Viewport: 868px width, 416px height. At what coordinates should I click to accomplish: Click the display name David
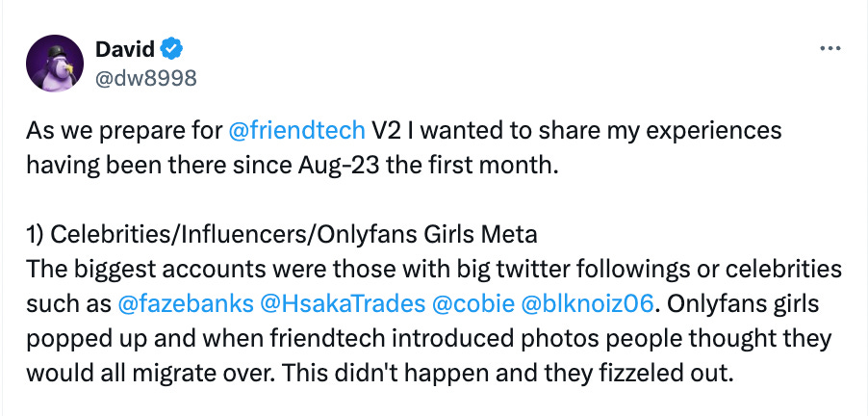pyautogui.click(x=126, y=49)
